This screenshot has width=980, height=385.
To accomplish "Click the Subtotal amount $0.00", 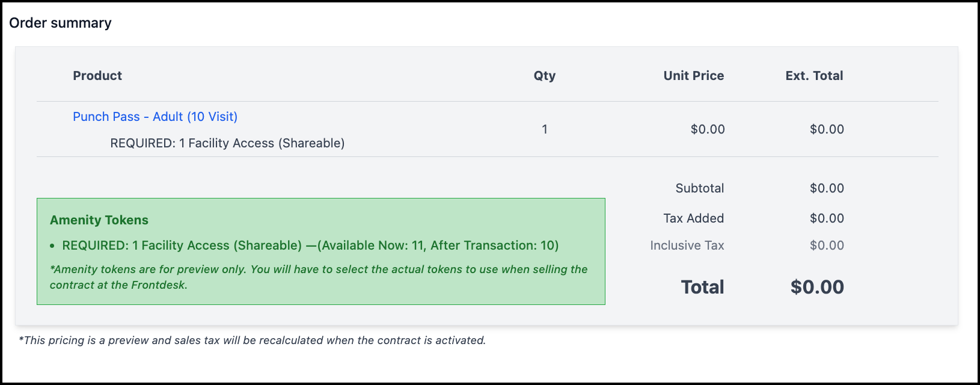I will [x=827, y=188].
